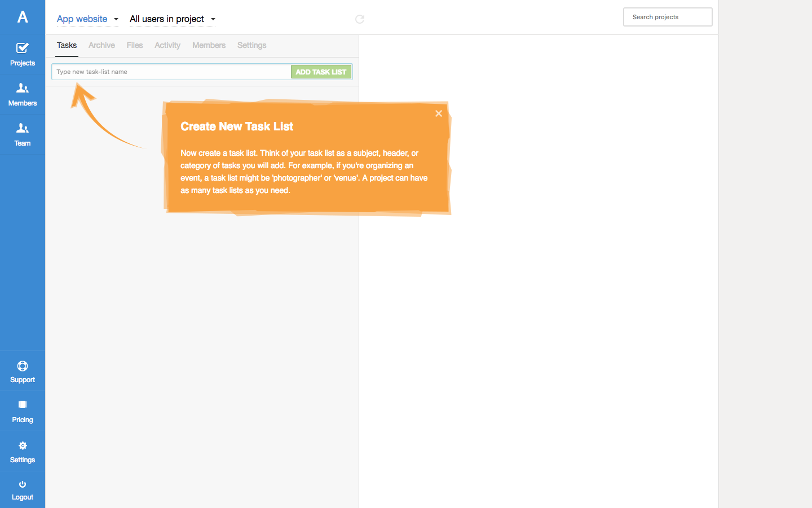
Task: Expand the App website project dropdown
Action: point(87,19)
